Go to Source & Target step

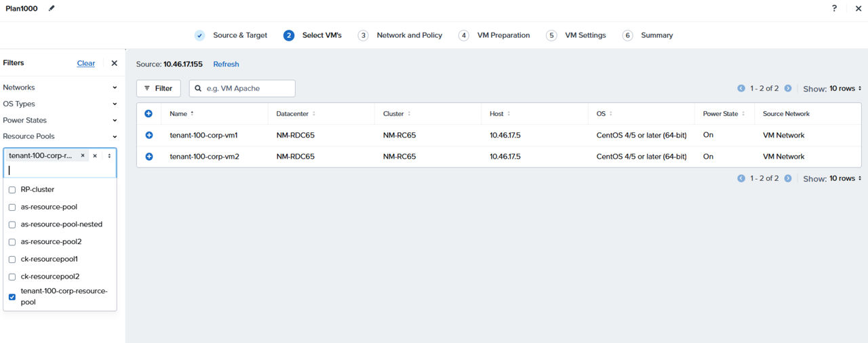click(x=231, y=35)
